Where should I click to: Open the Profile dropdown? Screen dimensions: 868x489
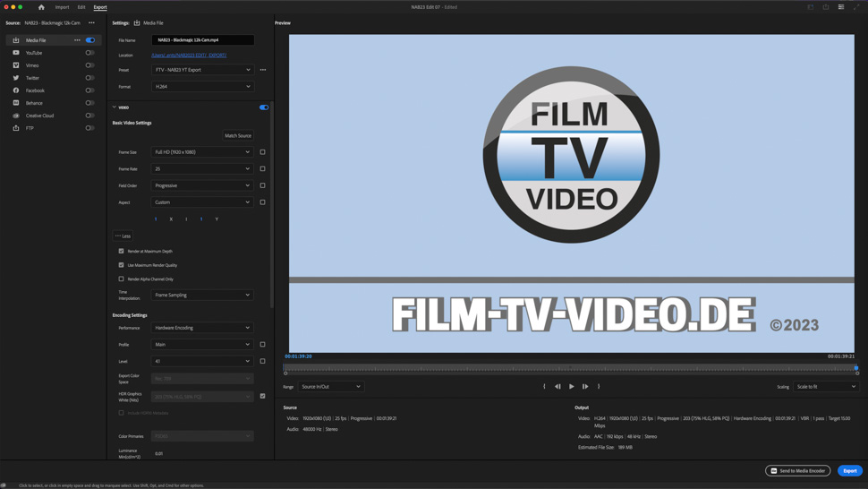coord(202,345)
